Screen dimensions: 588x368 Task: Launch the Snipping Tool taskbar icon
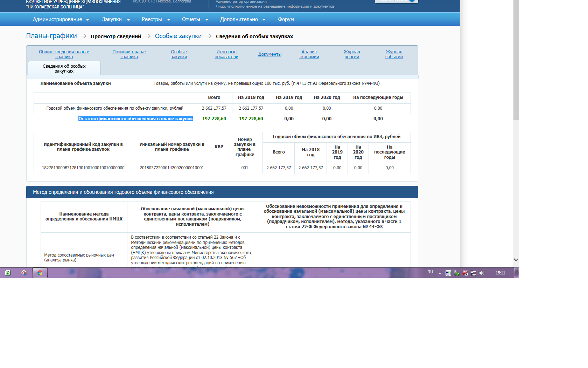click(24, 273)
